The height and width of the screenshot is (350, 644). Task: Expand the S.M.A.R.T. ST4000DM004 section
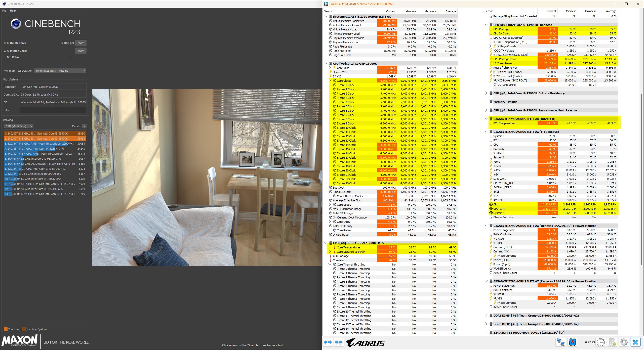(x=486, y=333)
